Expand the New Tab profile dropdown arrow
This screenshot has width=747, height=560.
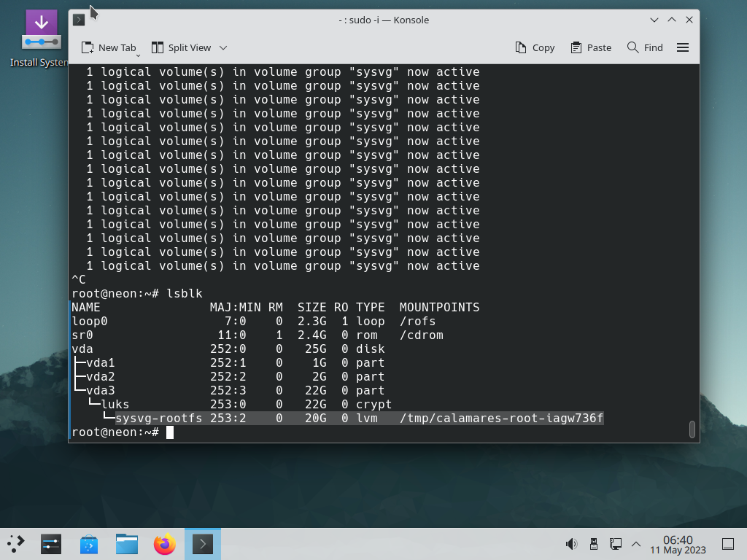pos(138,55)
